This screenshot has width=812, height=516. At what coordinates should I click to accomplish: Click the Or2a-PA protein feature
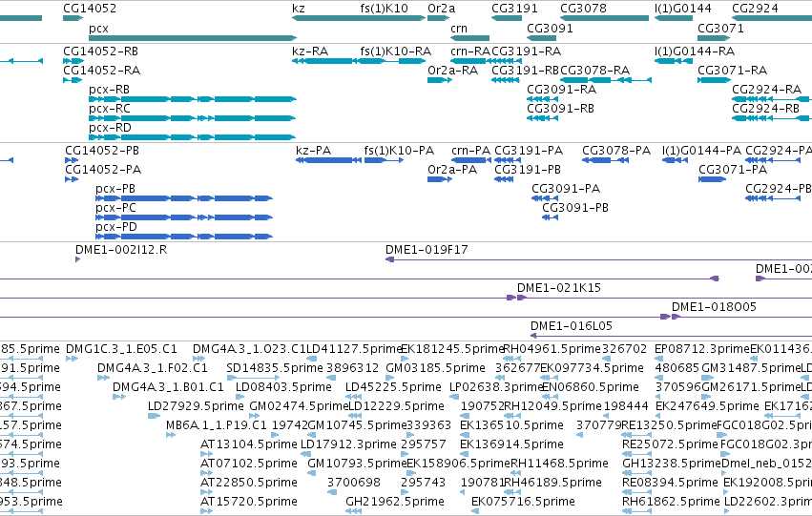point(440,179)
